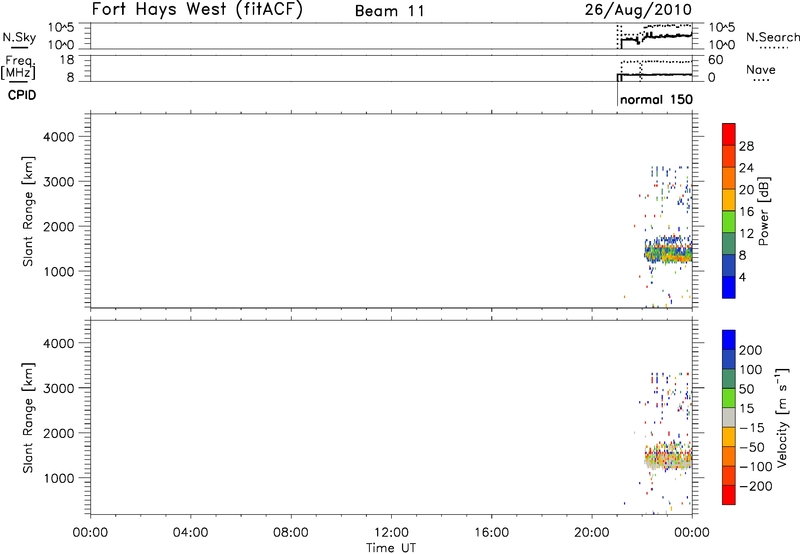
Task: Pick the light green 12–16 dB Power segment
Action: click(x=729, y=221)
